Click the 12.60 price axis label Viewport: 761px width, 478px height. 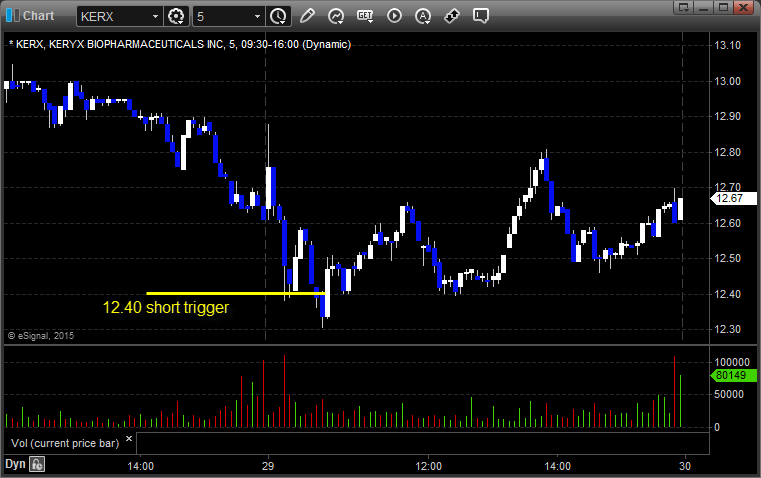728,223
